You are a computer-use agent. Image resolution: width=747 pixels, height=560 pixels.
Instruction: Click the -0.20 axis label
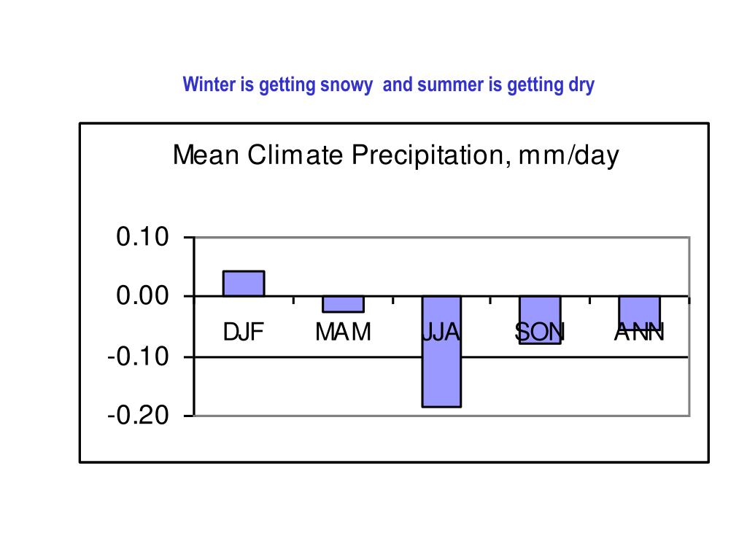(138, 415)
